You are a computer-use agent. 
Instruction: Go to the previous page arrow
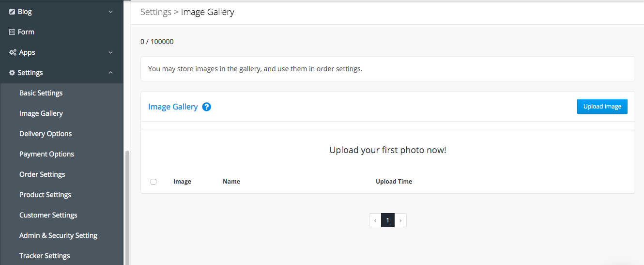[375, 220]
